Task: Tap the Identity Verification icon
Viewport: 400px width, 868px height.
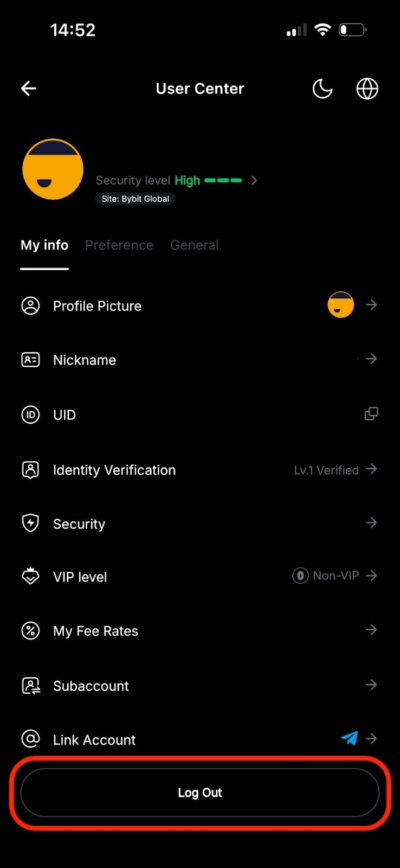Action: click(x=30, y=469)
